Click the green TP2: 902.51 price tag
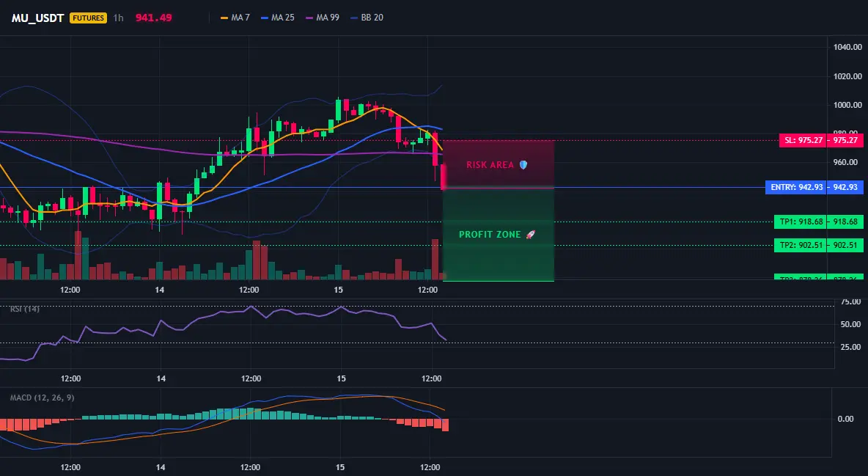Viewport: 868px width, 476px height. tap(818, 245)
